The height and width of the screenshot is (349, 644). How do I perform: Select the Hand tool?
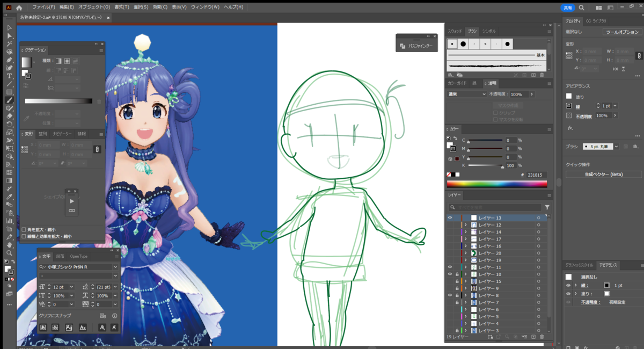(10, 245)
